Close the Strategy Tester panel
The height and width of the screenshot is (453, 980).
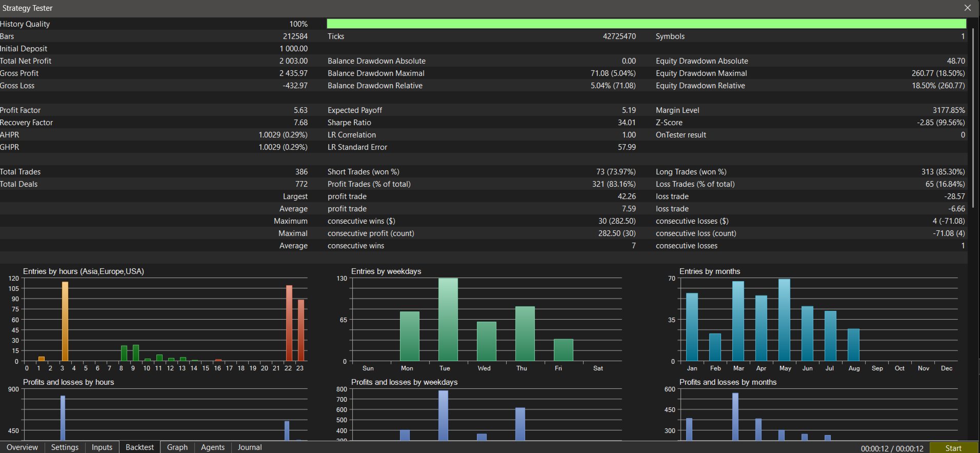(x=968, y=8)
